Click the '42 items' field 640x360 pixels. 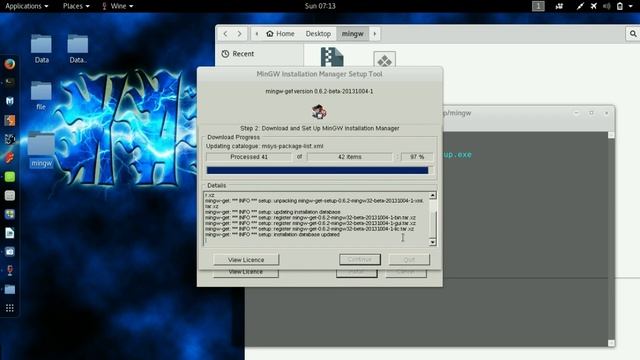350,157
